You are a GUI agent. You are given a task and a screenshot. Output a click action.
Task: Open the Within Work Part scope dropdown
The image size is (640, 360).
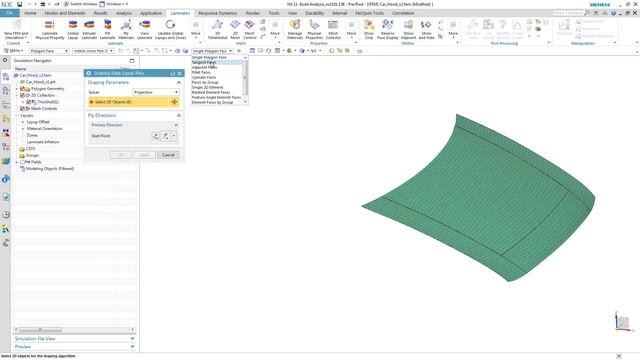(93, 51)
